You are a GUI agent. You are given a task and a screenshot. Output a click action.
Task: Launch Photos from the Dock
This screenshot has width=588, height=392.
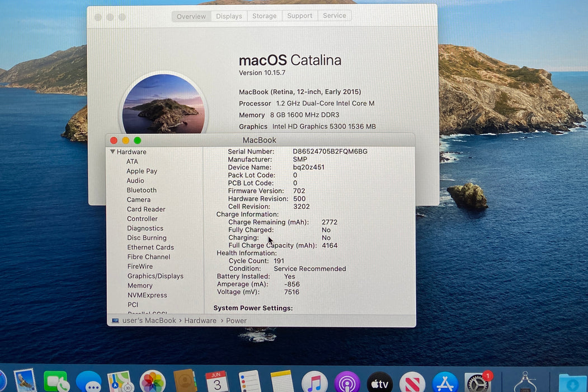[x=153, y=382]
